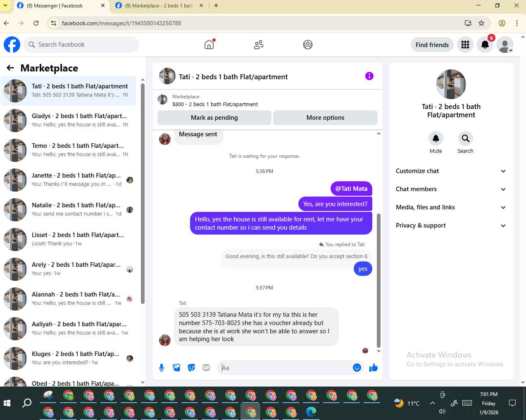This screenshot has width=526, height=420.
Task: Open Chrome tab search dropdown arrow
Action: click(x=5, y=6)
